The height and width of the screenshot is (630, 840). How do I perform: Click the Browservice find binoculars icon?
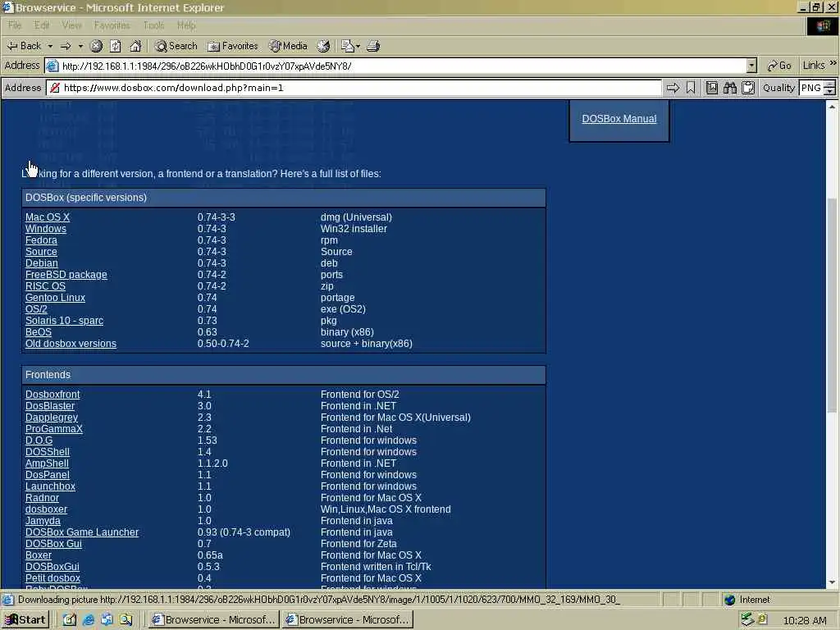coord(729,88)
